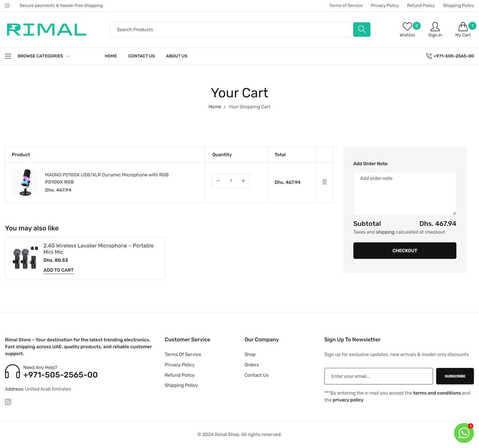Open the Wishlist heart icon

[x=407, y=27]
